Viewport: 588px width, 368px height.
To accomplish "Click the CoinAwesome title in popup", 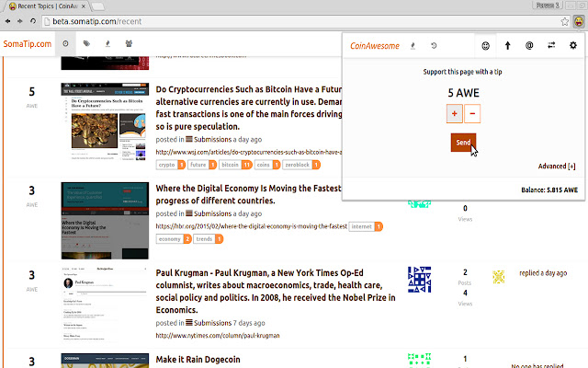I will coord(375,46).
